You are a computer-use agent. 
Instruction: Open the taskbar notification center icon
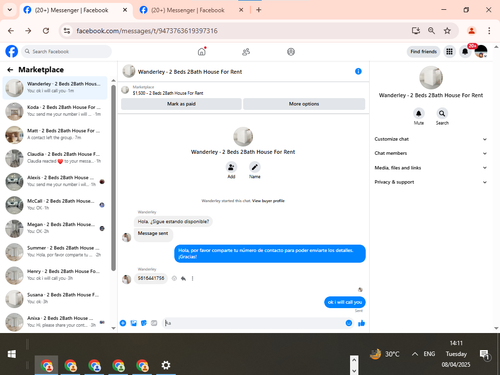tap(484, 354)
